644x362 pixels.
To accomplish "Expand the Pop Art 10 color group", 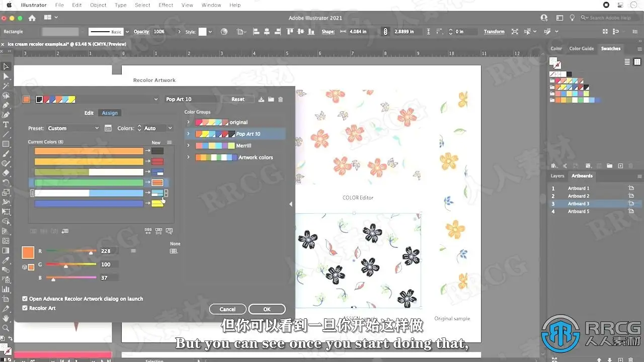I will [189, 134].
